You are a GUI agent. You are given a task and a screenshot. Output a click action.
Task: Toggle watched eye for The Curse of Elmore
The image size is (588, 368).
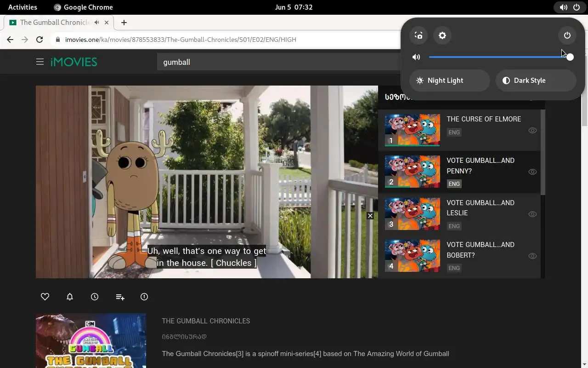[x=532, y=130]
